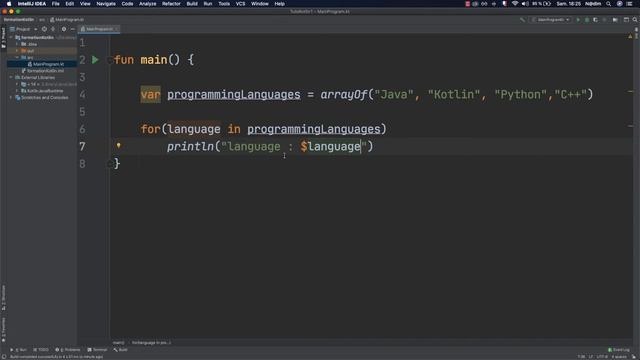The image size is (640, 360).
Task: Open Search Everywhere magnifier in IDE toolbar
Action: click(635, 20)
